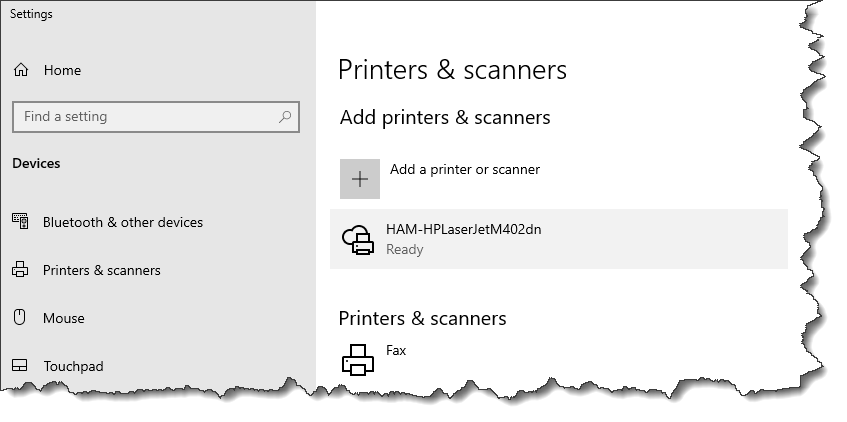Click the Home house icon
This screenshot has width=847, height=422.
[21, 70]
